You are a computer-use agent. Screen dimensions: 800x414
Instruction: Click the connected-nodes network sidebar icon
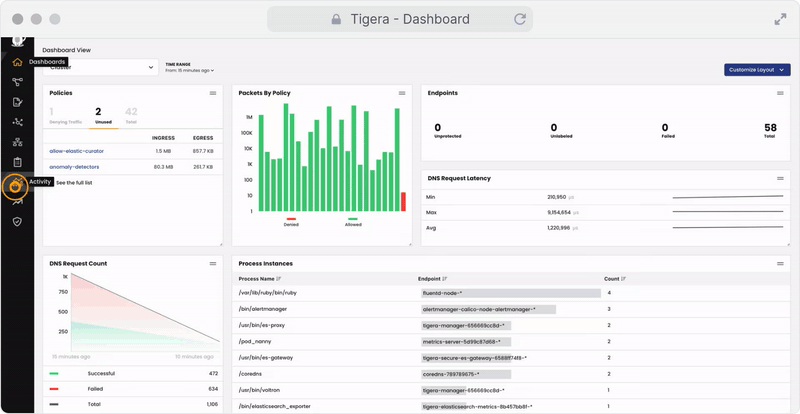17,122
